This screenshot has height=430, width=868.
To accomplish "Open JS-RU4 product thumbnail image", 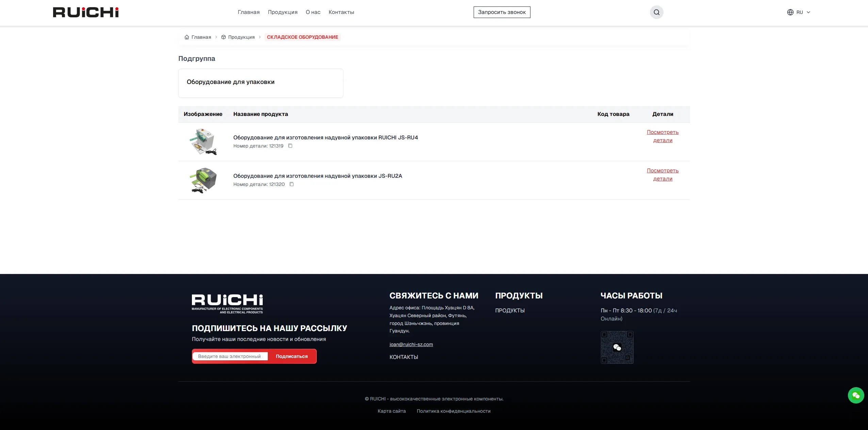I will [203, 142].
